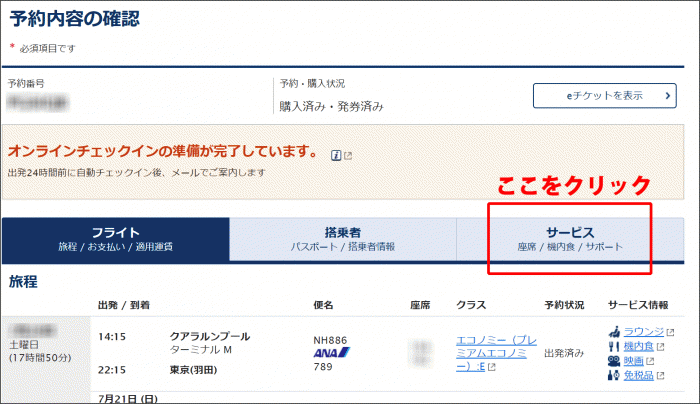Click the movie camera icon
Screen dimensions: 700x404
pyautogui.click(x=615, y=361)
